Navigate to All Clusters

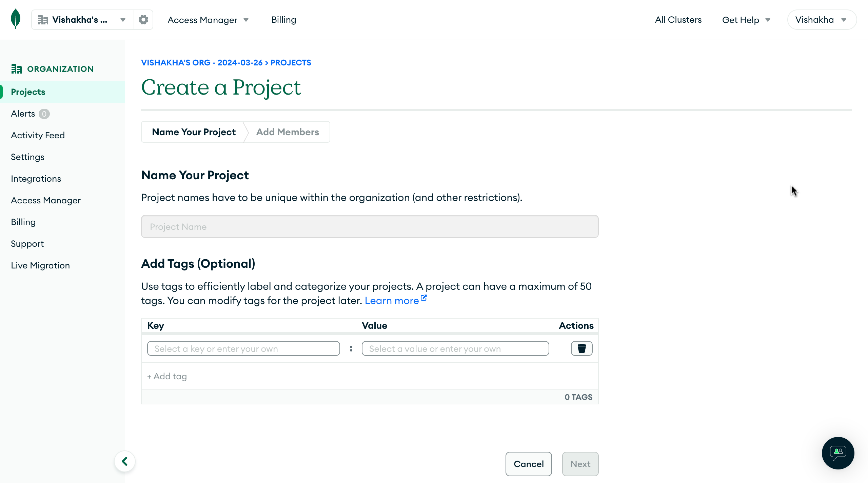[x=678, y=19]
